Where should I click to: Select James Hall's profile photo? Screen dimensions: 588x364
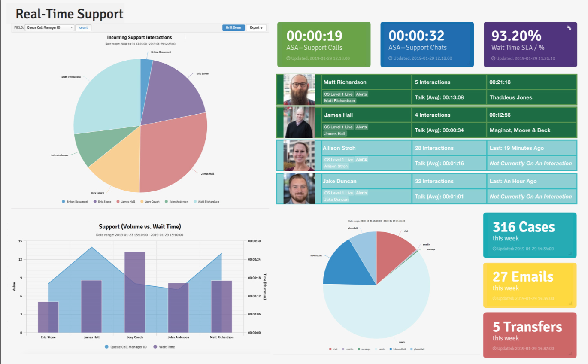click(299, 123)
